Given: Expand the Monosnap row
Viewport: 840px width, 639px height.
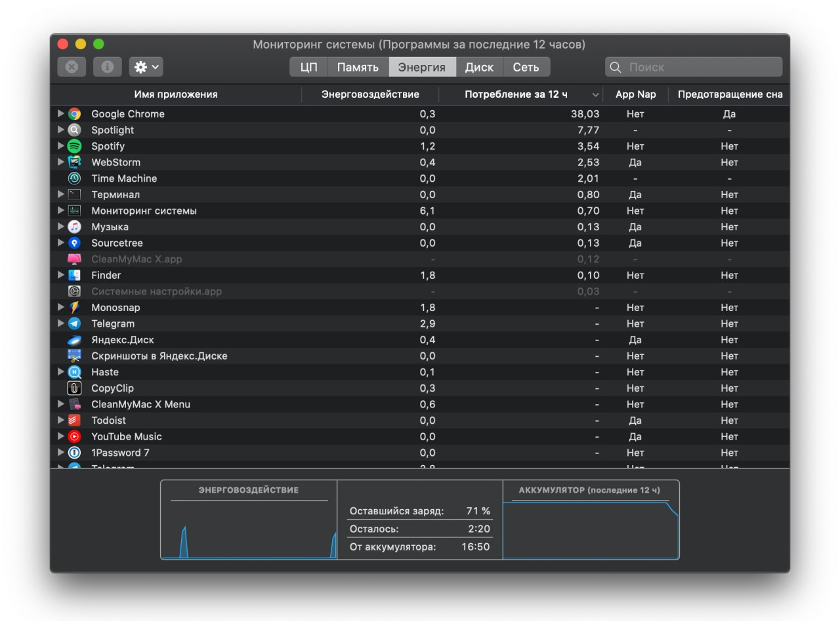Looking at the screenshot, I should pyautogui.click(x=61, y=307).
